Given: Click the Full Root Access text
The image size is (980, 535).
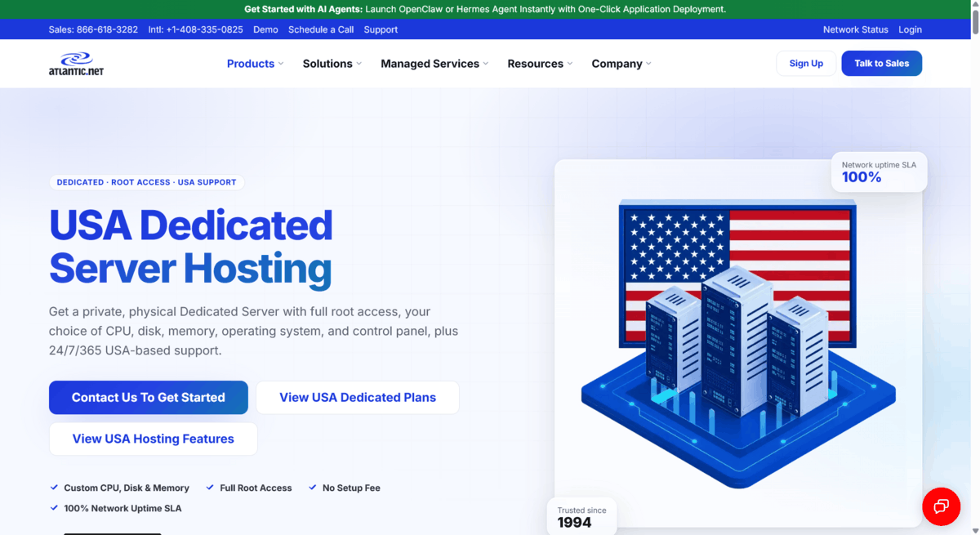Looking at the screenshot, I should click(x=256, y=488).
